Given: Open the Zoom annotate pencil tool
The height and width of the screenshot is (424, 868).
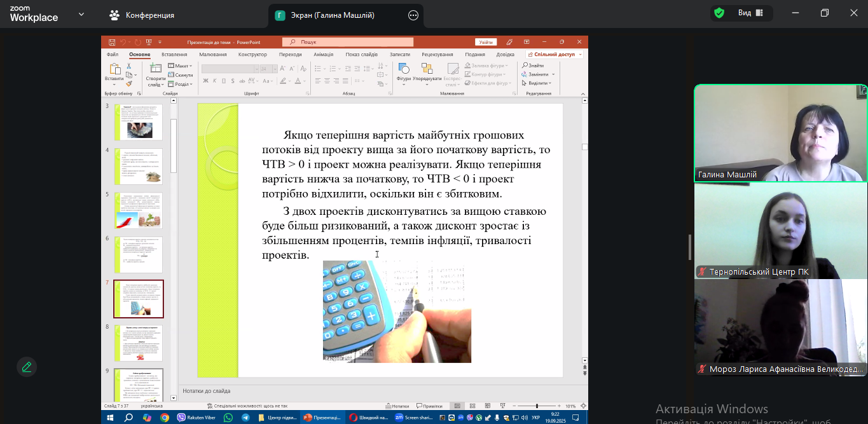Looking at the screenshot, I should pyautogui.click(x=27, y=367).
